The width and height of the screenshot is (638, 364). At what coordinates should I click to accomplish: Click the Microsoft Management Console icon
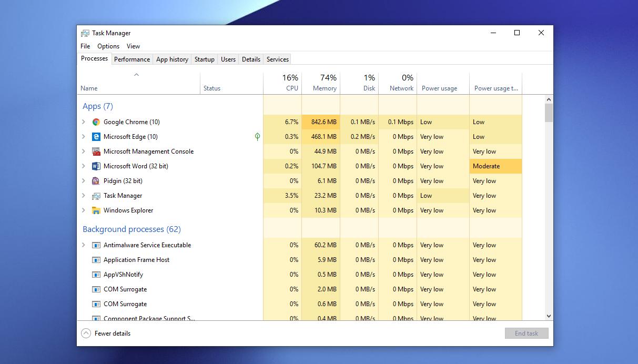point(96,151)
